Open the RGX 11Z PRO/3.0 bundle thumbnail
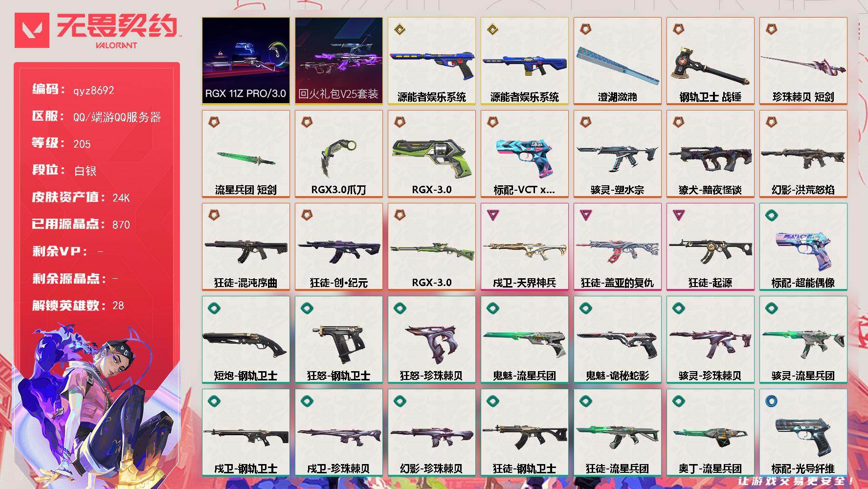This screenshot has width=868, height=489. (x=245, y=61)
